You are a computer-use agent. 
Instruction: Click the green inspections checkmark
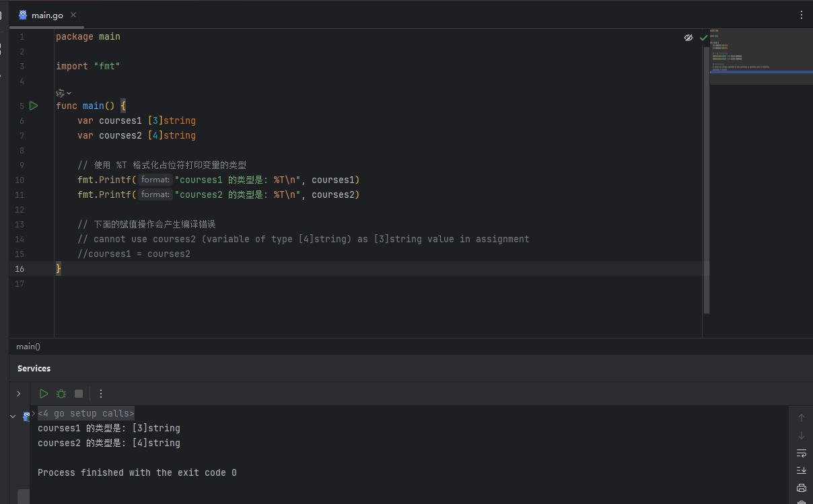(x=703, y=38)
